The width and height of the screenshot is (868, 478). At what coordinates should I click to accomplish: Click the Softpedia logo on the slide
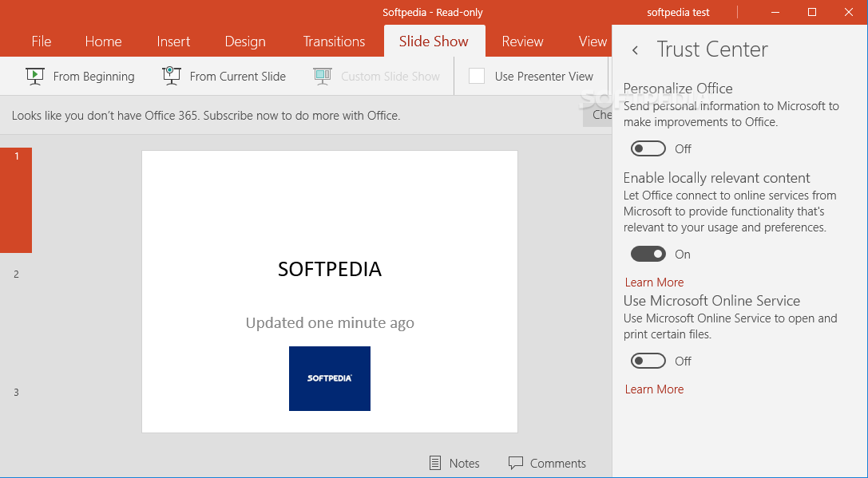point(329,378)
